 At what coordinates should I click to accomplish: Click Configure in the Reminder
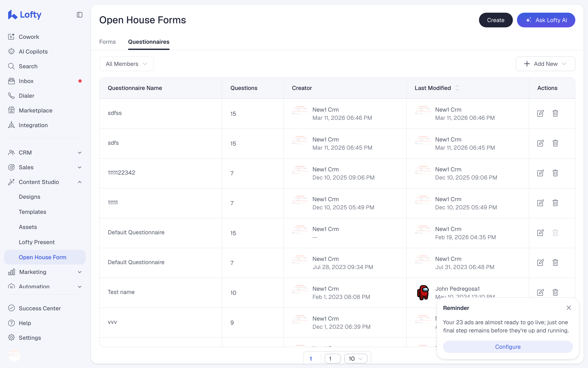tap(508, 347)
